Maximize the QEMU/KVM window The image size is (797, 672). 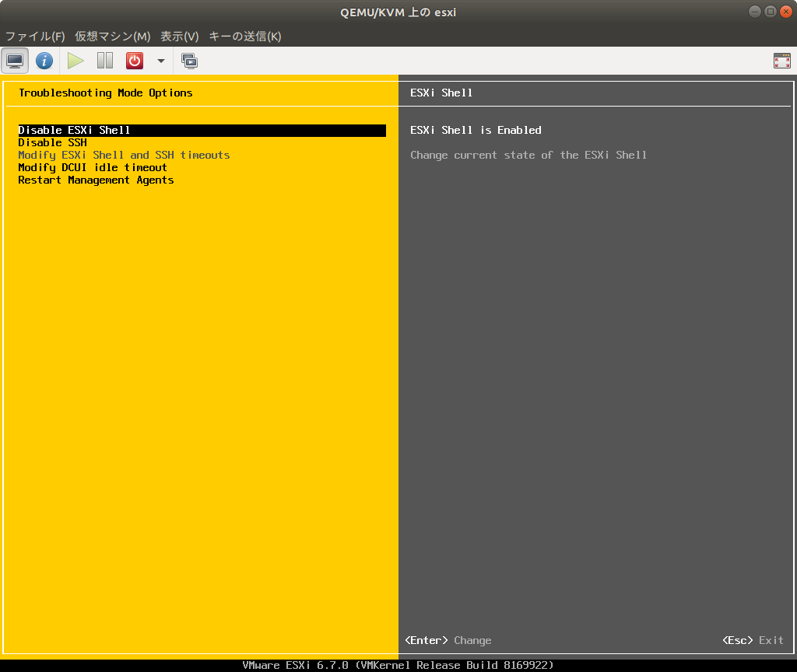click(x=771, y=12)
